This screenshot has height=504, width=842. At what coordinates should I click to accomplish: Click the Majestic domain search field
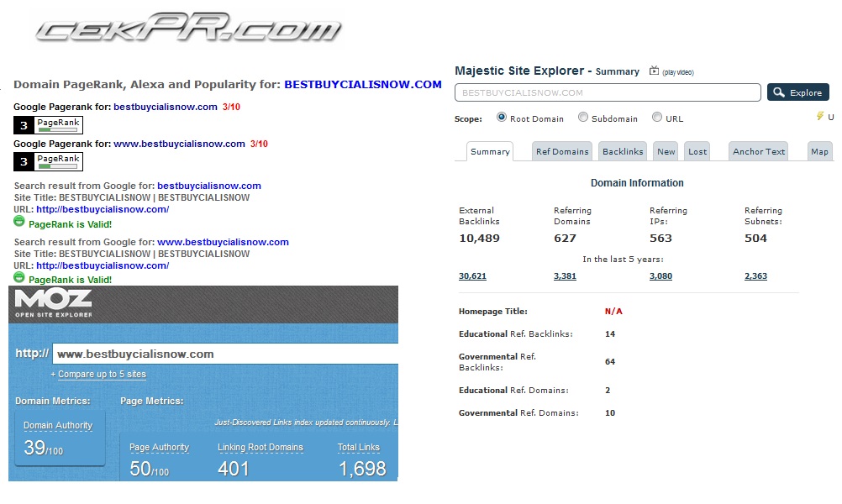click(608, 92)
